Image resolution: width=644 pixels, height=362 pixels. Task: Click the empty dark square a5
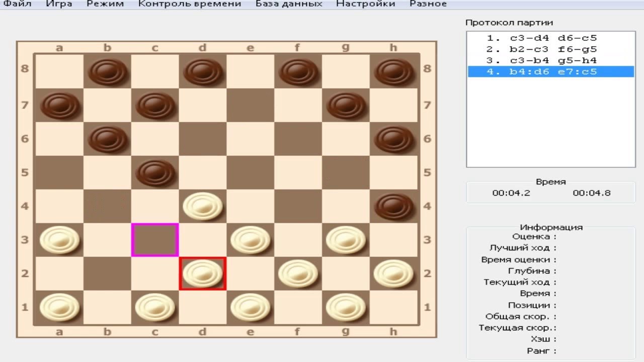(x=59, y=172)
